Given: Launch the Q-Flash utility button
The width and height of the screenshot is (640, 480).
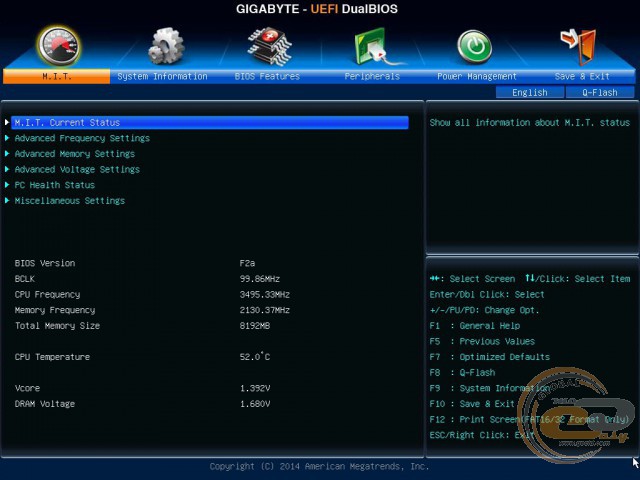Looking at the screenshot, I should (600, 92).
